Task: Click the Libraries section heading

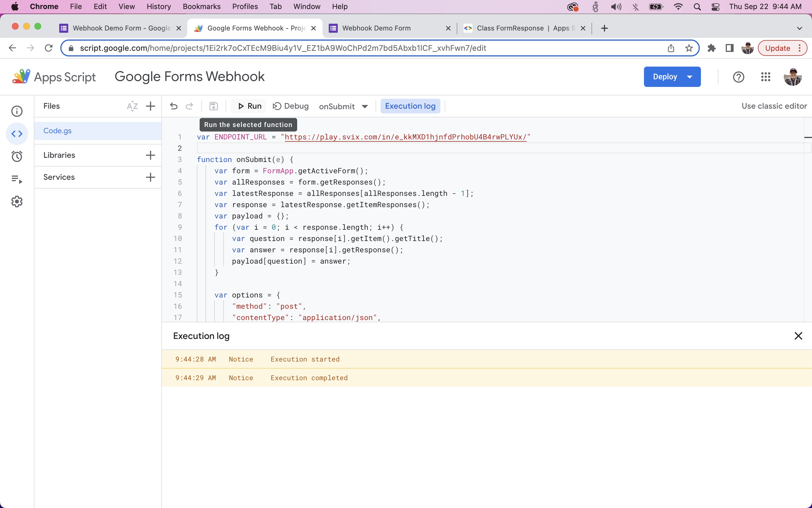Action: tap(59, 155)
